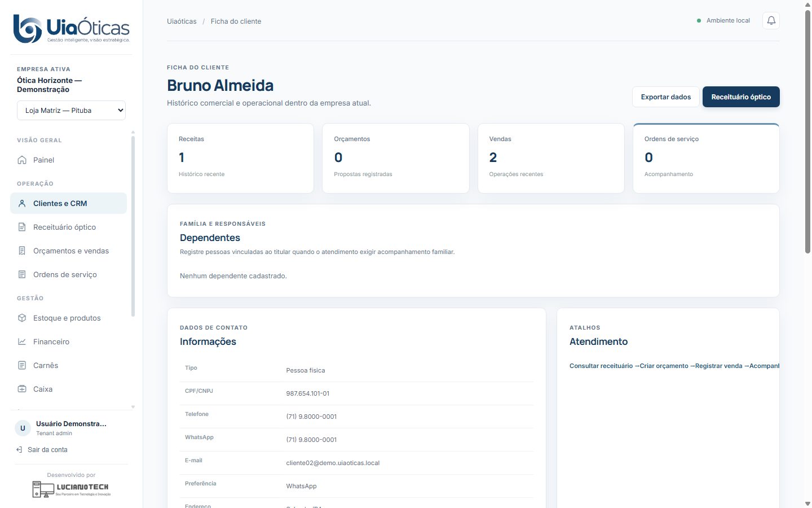
Task: Open the Painel home icon
Action: point(22,160)
